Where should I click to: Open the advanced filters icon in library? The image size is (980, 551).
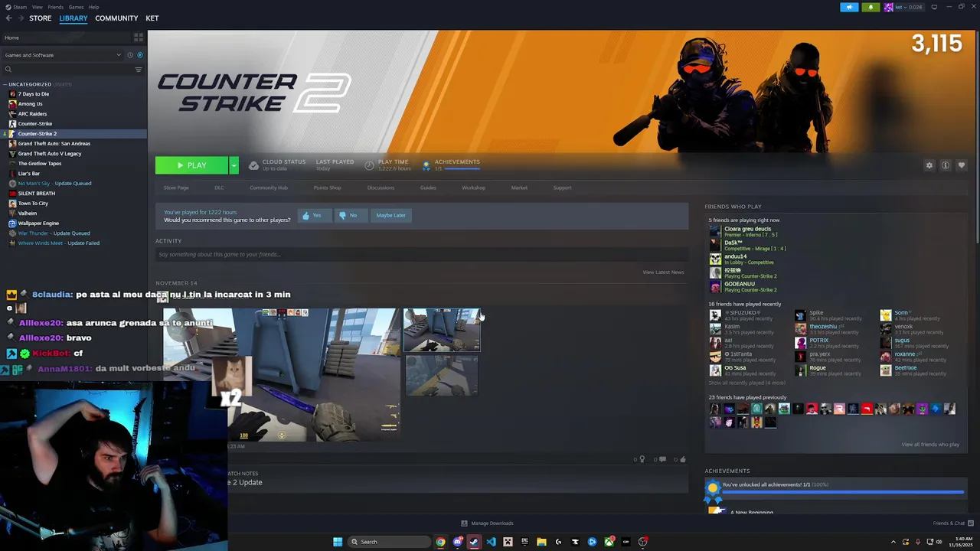tap(139, 70)
